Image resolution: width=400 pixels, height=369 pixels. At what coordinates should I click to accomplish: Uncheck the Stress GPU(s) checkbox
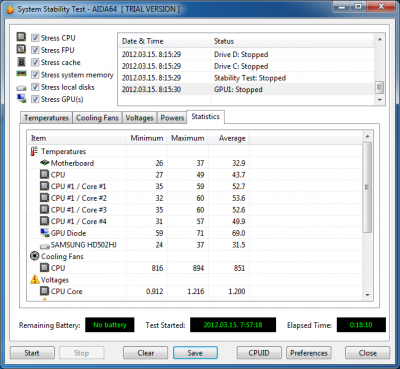[x=35, y=99]
